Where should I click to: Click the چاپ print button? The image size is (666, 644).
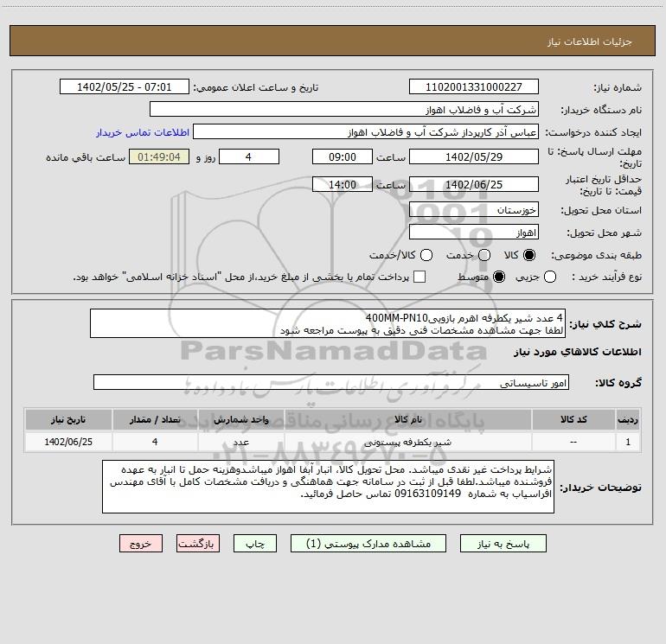255,544
